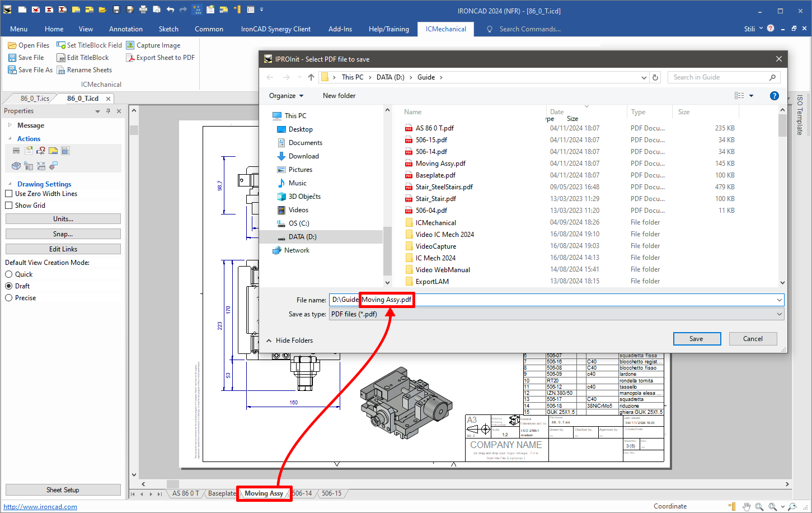Click the Cancel button in the dialog
Image resolution: width=812 pixels, height=513 pixels.
coord(753,339)
